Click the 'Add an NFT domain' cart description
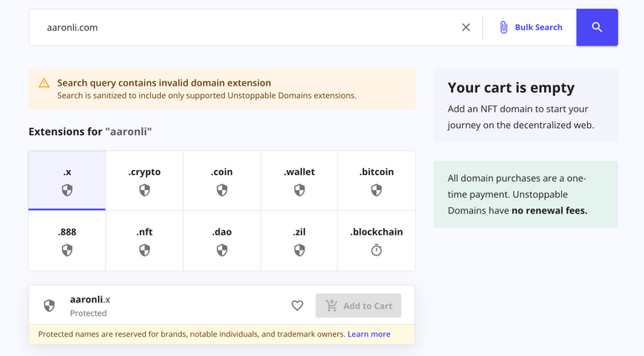 (521, 117)
